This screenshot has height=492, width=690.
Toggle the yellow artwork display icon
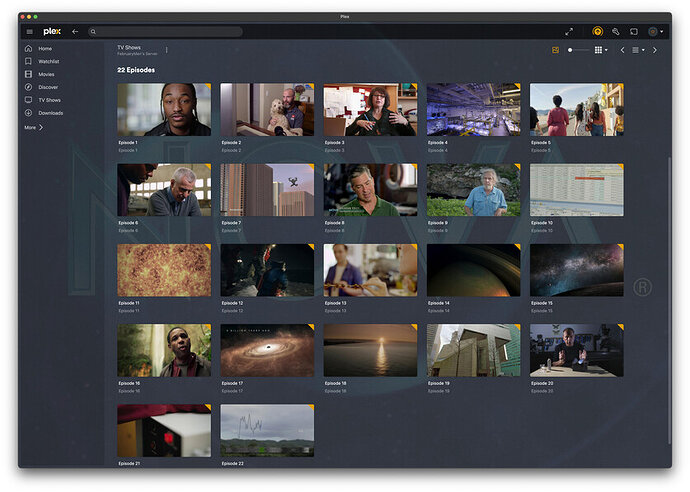555,50
